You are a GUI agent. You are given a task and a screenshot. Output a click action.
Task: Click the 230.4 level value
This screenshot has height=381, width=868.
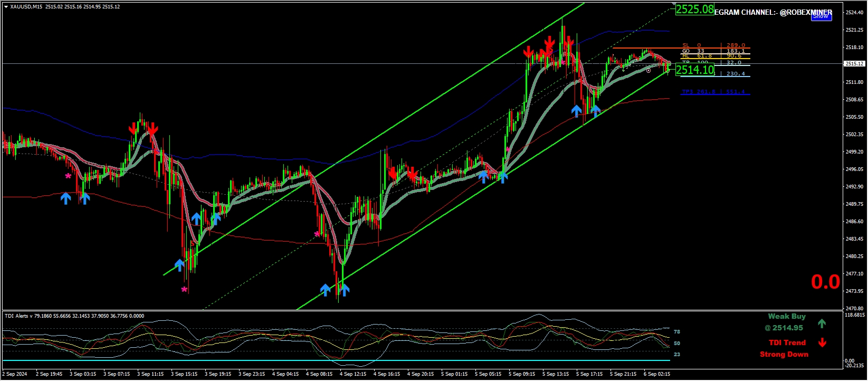[736, 74]
